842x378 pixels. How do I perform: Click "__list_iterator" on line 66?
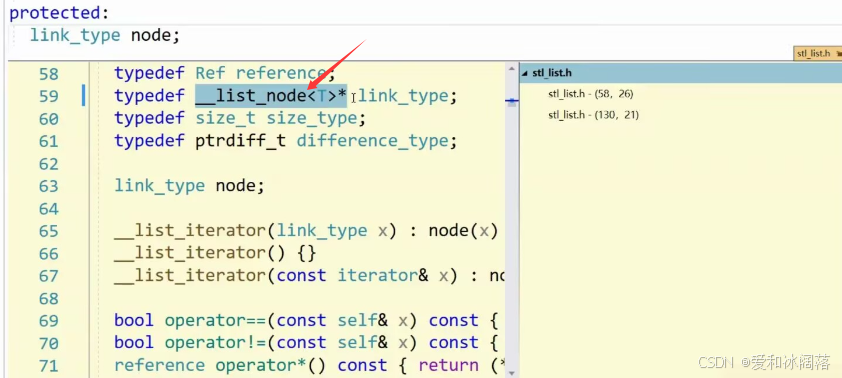(x=190, y=253)
